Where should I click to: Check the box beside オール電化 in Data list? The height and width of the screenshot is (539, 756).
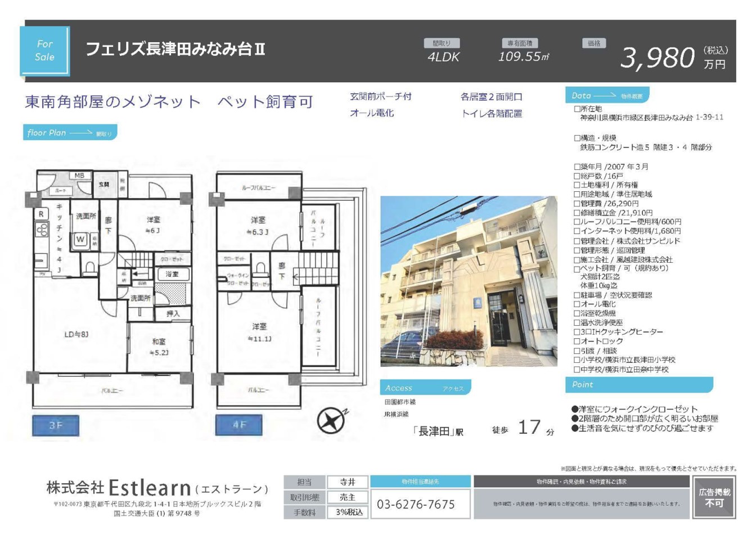(x=577, y=304)
